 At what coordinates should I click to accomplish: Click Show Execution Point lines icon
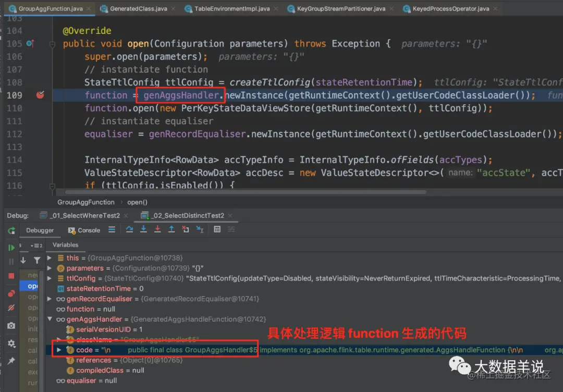point(112,229)
